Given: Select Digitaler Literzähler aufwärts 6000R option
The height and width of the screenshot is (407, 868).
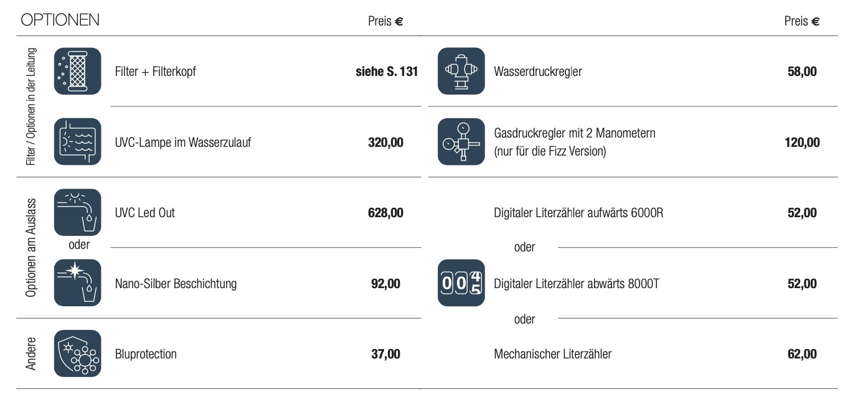Looking at the screenshot, I should pos(578,213).
